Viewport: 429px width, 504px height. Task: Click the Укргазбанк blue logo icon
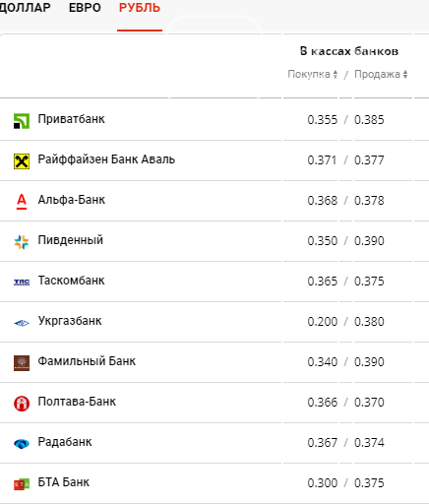point(22,323)
